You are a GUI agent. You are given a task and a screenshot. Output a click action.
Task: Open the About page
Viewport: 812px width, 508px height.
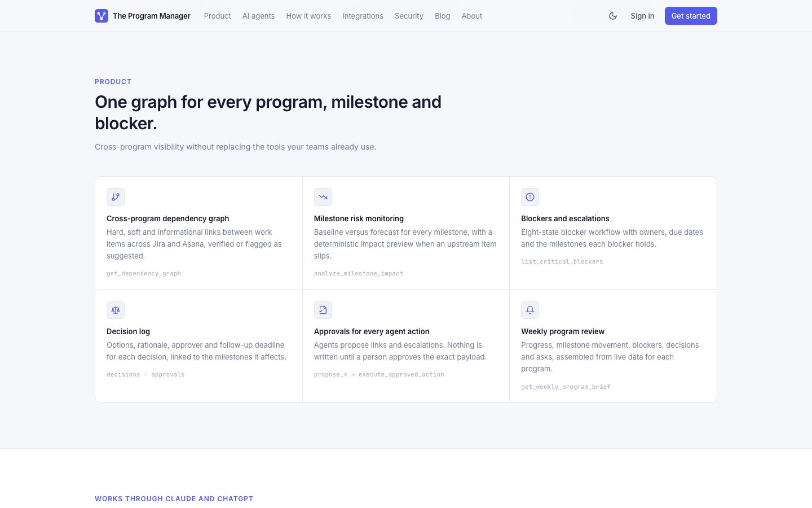click(x=472, y=16)
